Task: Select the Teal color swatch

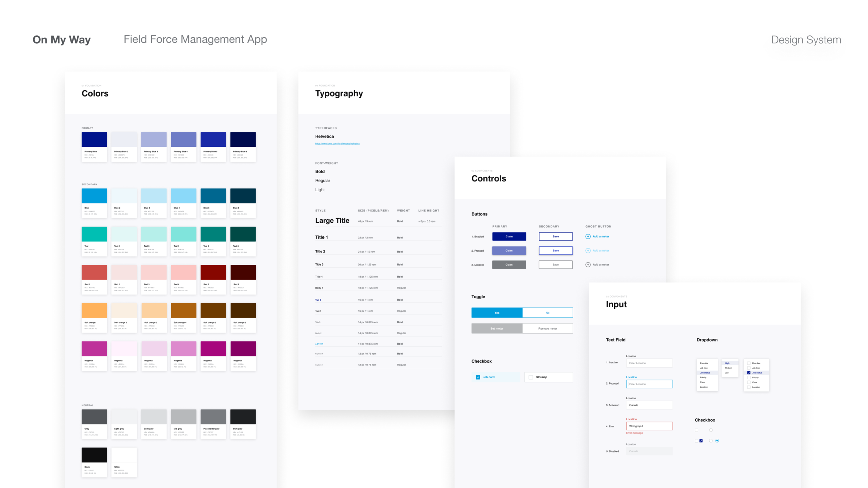Action: (x=94, y=234)
